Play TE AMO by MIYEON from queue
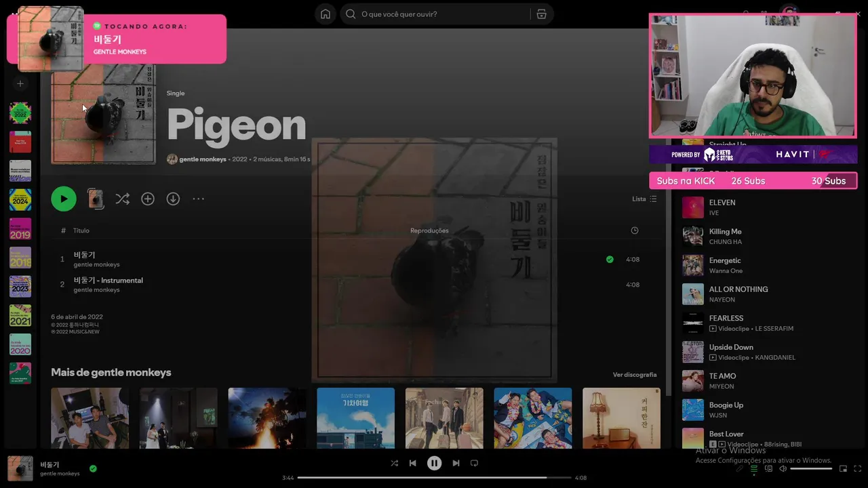Viewport: 868px width, 488px height. coord(766,381)
